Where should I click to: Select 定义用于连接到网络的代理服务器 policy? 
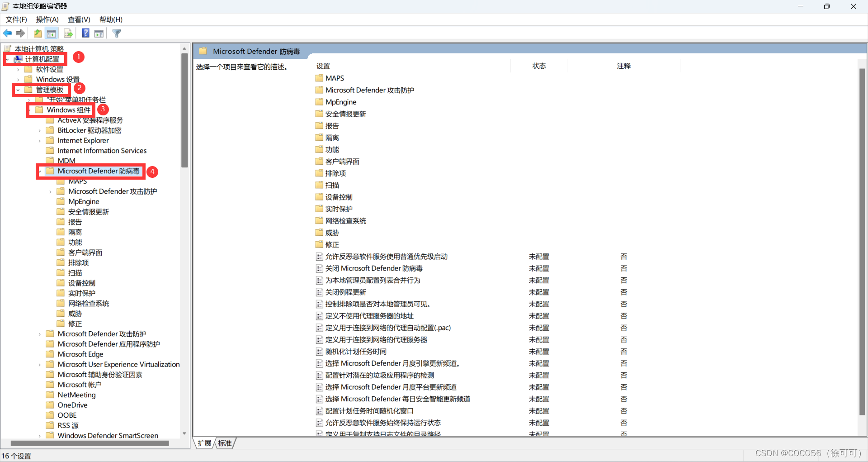point(376,339)
